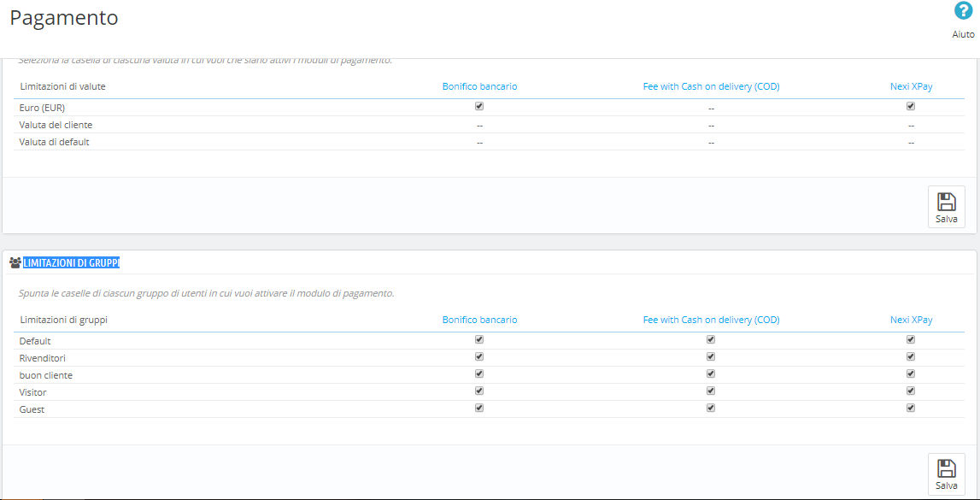
Task: Toggle Rivenditori for Bonifico bancario
Action: [479, 356]
